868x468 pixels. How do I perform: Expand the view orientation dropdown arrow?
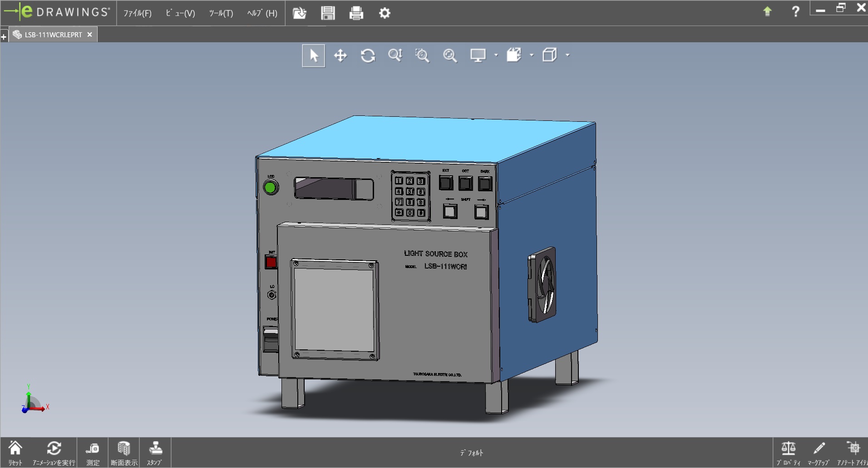[x=567, y=55]
